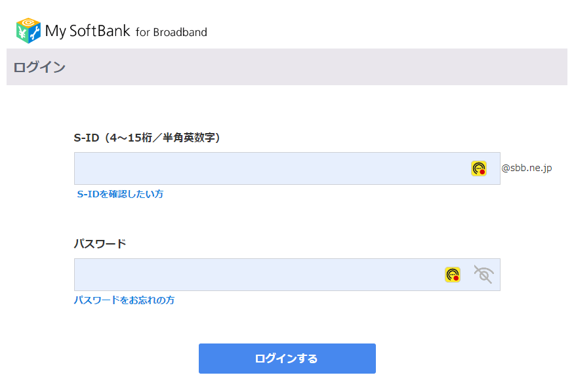Click the yellow password manager icon in パスワード field
This screenshot has width=574, height=392.
pos(453,275)
